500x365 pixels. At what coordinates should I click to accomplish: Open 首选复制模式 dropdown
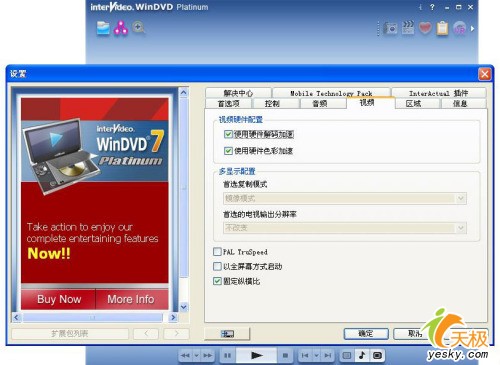[x=345, y=198]
